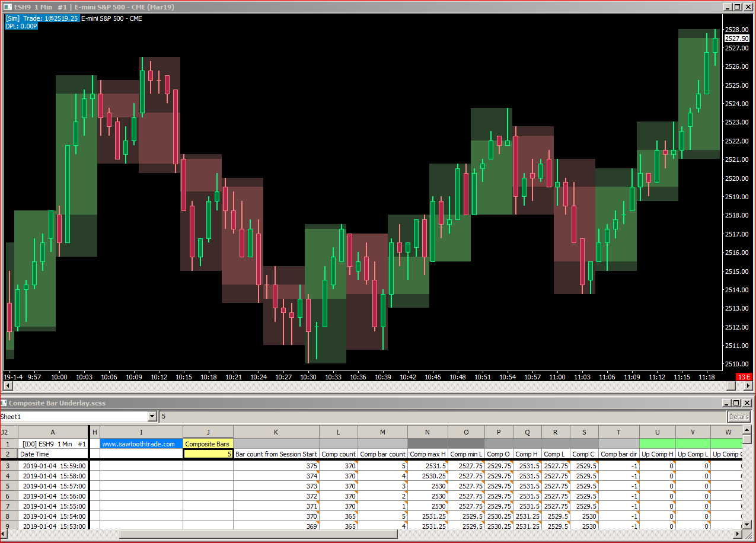Maximize the ESH9 chart window
This screenshot has width=756, height=543.
tap(736, 7)
